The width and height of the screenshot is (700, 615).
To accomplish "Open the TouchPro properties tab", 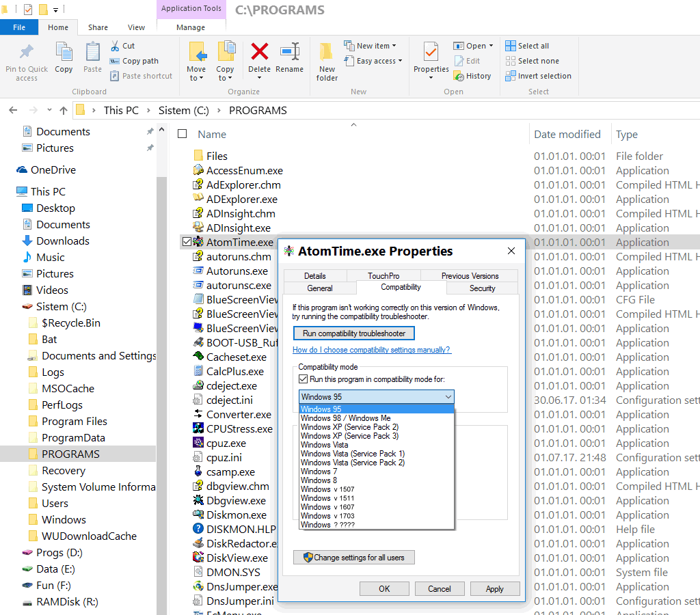I will coord(383,276).
